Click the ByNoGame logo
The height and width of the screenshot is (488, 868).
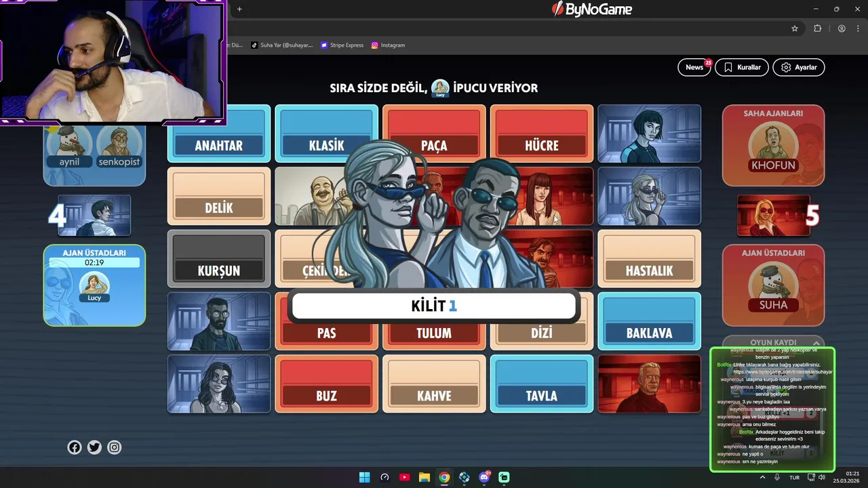click(x=592, y=9)
